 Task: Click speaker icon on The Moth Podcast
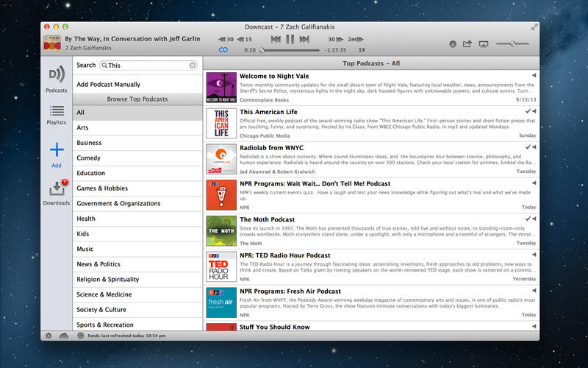click(x=534, y=219)
